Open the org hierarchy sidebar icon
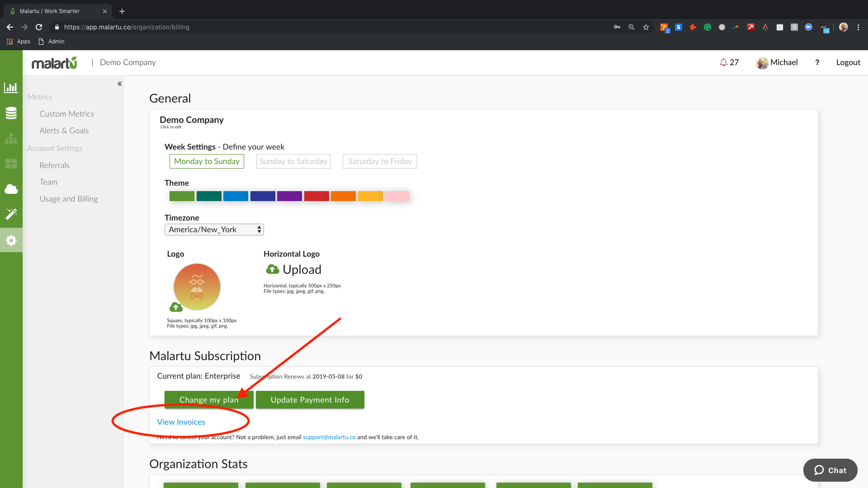 tap(11, 138)
